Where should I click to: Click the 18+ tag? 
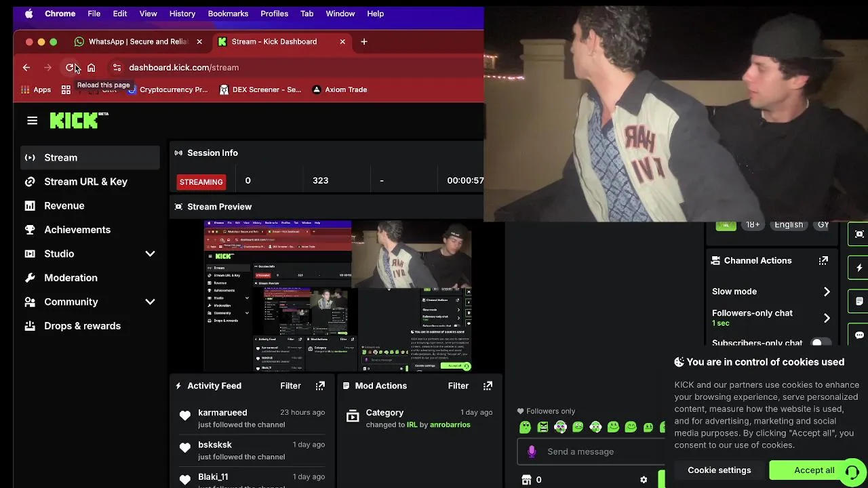tap(753, 224)
